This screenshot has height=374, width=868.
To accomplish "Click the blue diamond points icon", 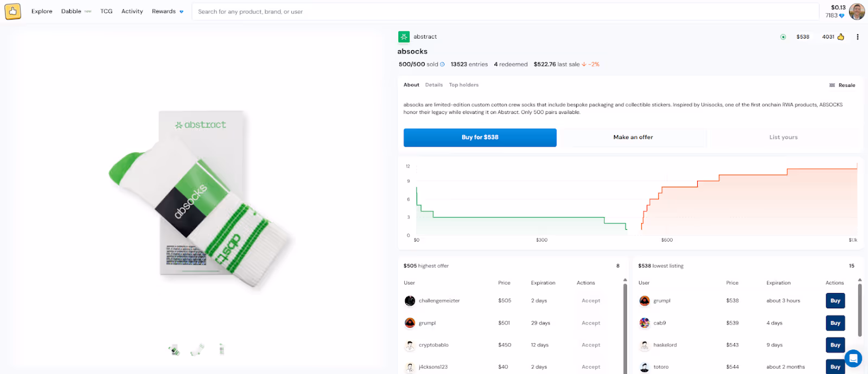I will (842, 16).
